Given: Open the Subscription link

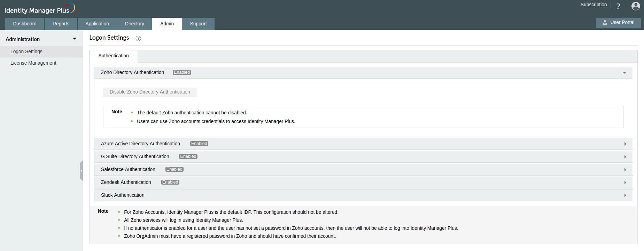Looking at the screenshot, I should click(593, 5).
